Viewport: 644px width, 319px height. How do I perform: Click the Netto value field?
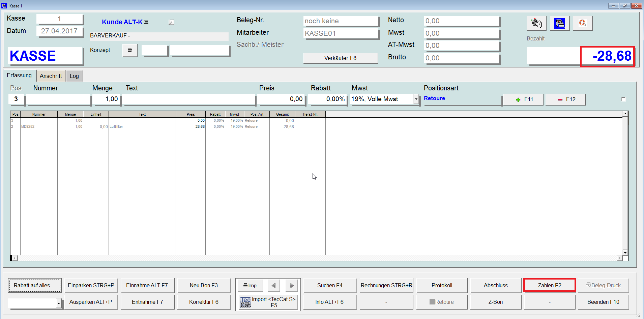(x=461, y=21)
